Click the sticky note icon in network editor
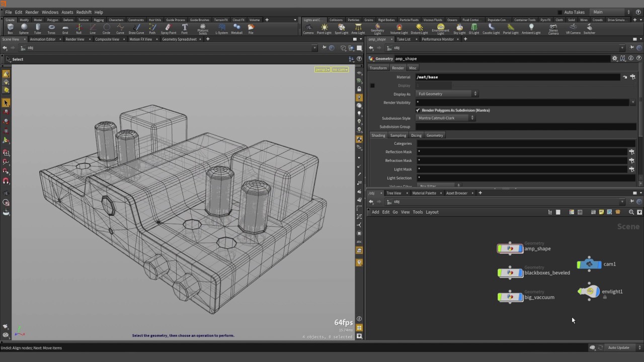Screen dimensions: 644x362 [x=601, y=212]
